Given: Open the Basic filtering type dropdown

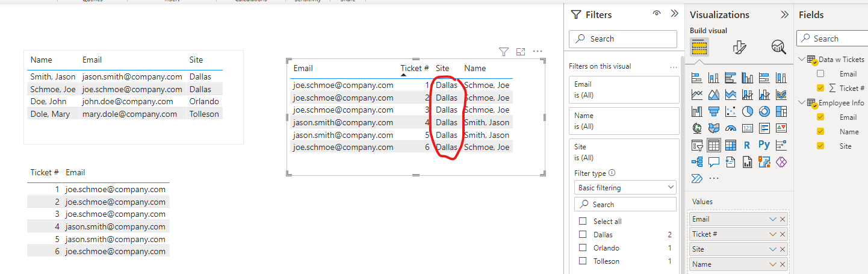Looking at the screenshot, I should [625, 188].
